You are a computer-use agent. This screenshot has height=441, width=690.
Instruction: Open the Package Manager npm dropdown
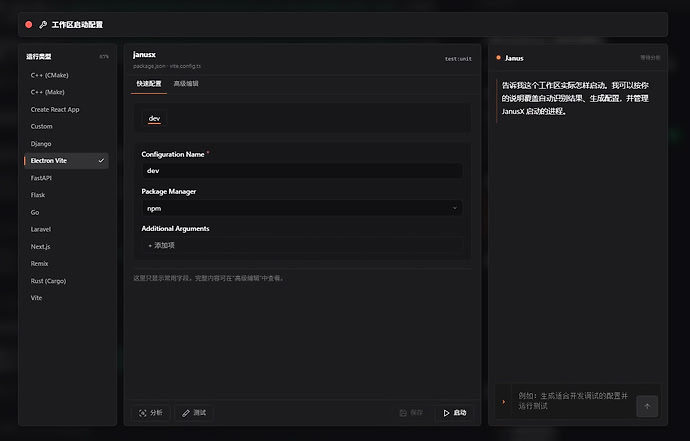(302, 208)
